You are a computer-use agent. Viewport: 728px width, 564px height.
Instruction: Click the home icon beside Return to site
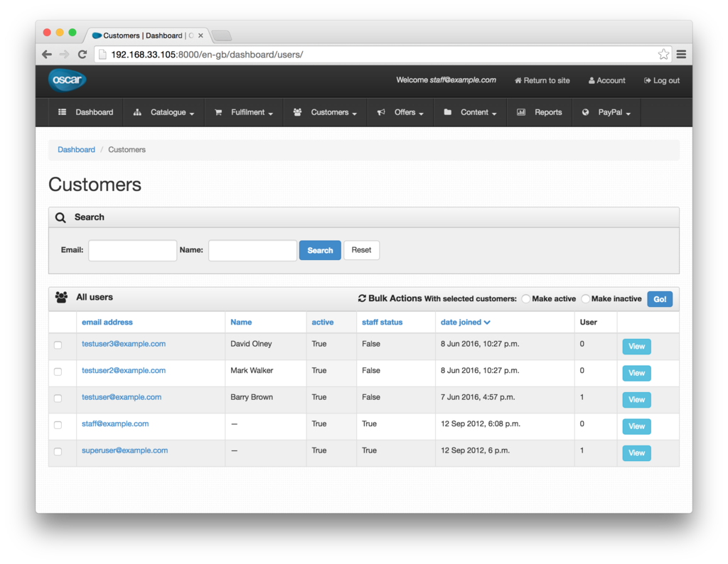point(518,81)
